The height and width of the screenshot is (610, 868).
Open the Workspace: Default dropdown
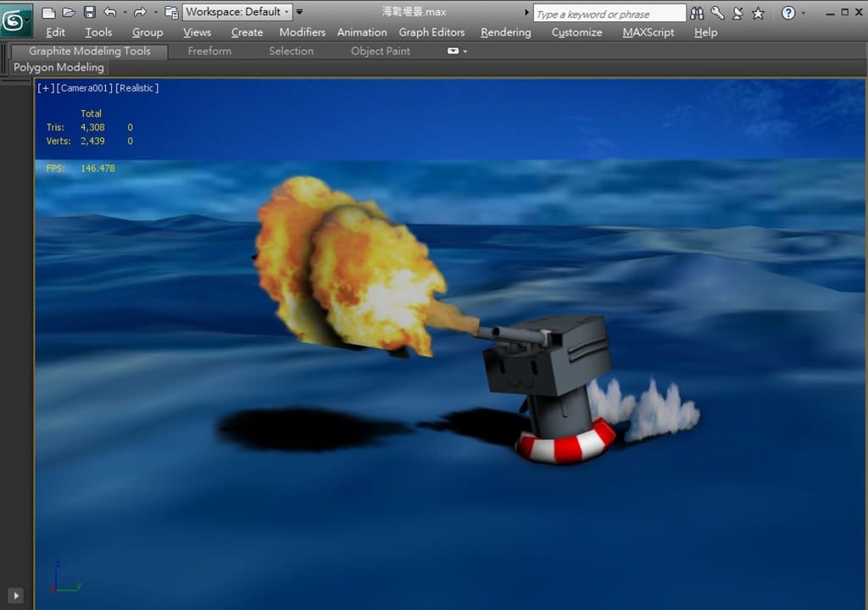(237, 12)
